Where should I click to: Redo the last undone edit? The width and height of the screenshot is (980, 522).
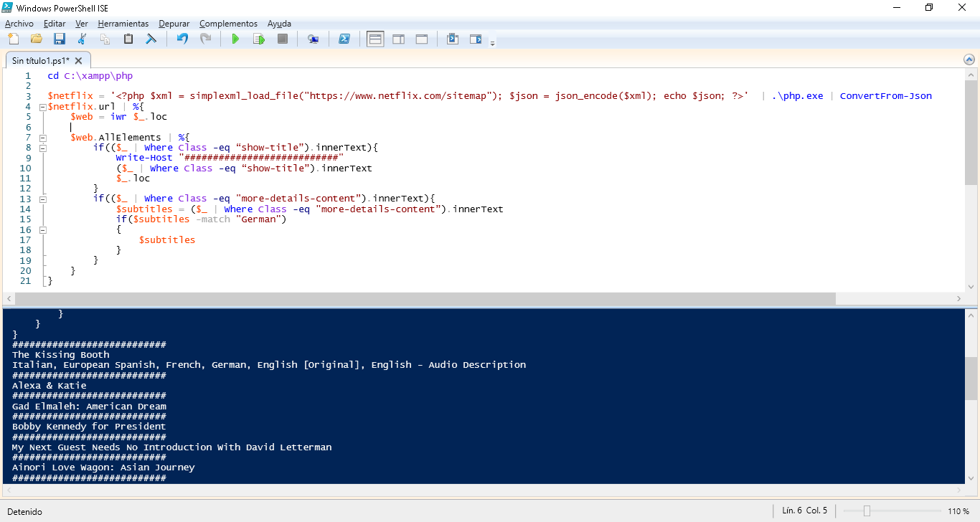[x=205, y=39]
